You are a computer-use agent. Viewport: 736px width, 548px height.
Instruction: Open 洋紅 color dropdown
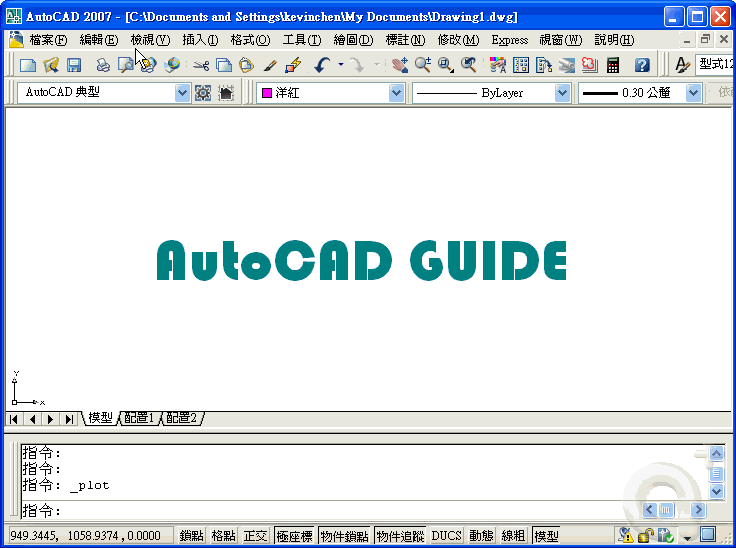point(397,93)
